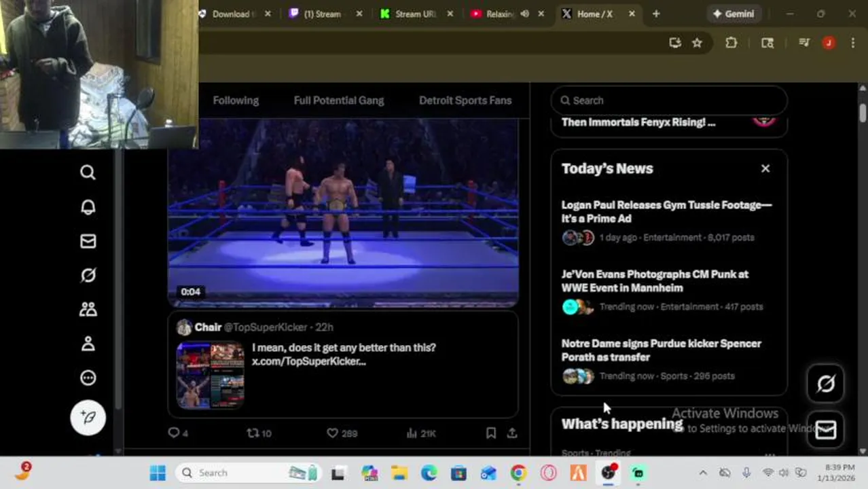Image resolution: width=868 pixels, height=489 pixels.
Task: Open Grok icon in X sidebar
Action: tap(88, 275)
